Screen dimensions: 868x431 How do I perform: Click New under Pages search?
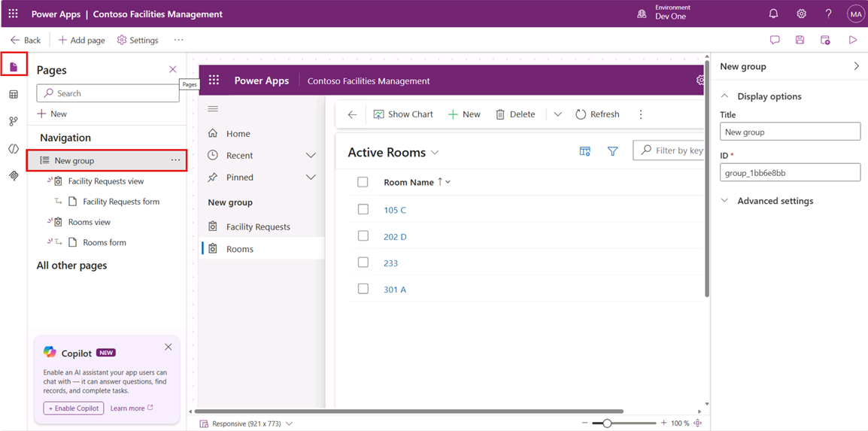coord(52,114)
